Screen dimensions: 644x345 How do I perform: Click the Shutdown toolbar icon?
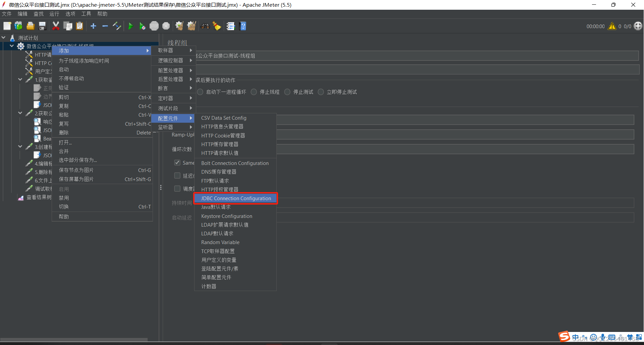(166, 26)
